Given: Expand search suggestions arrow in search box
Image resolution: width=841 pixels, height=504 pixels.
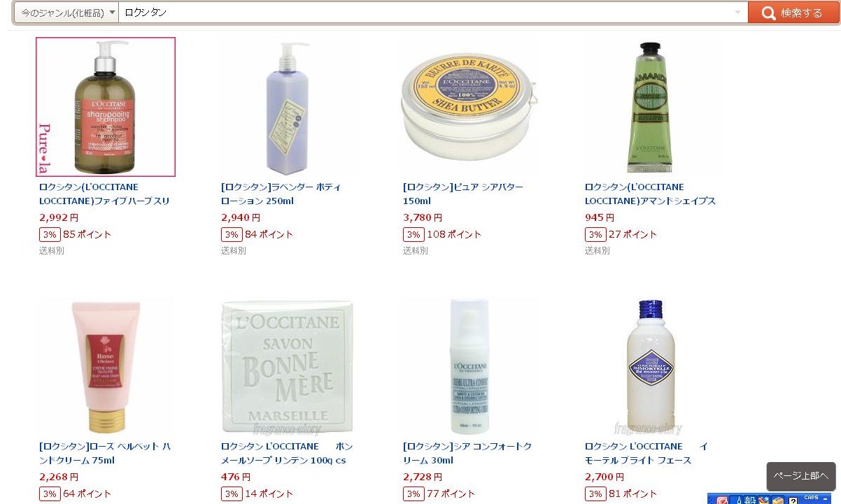Looking at the screenshot, I should pos(737,13).
